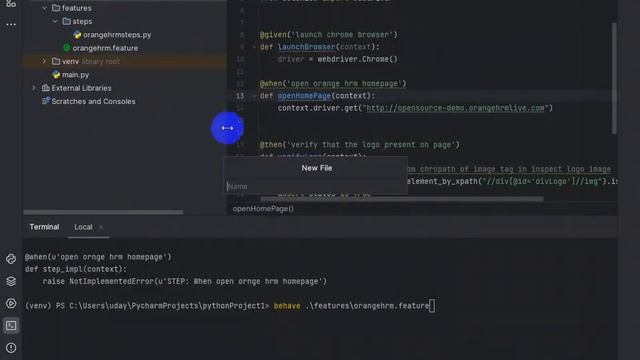This screenshot has width=640, height=360.
Task: Select orangehrm.feature file
Action: point(105,48)
